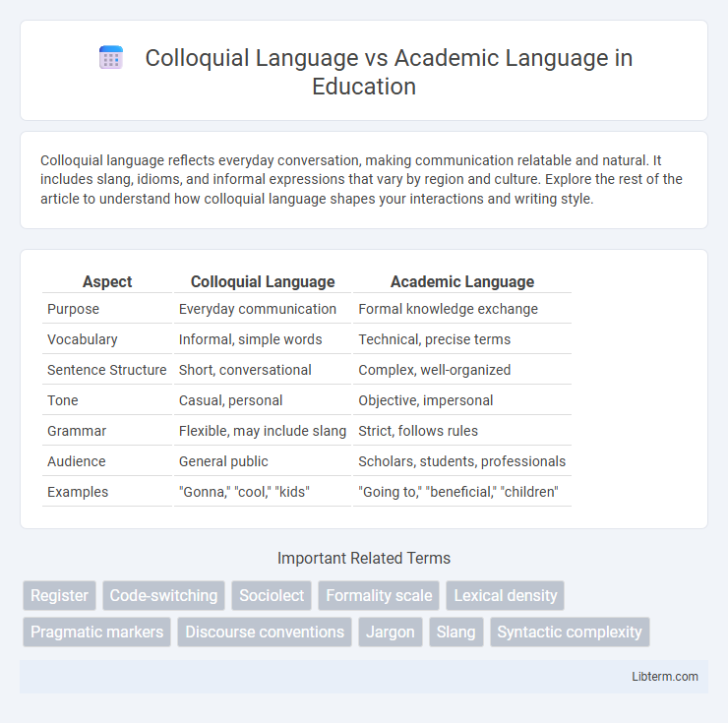Select the "Gonna," "cool," "kids" cell
Image resolution: width=728 pixels, height=723 pixels.
click(263, 492)
